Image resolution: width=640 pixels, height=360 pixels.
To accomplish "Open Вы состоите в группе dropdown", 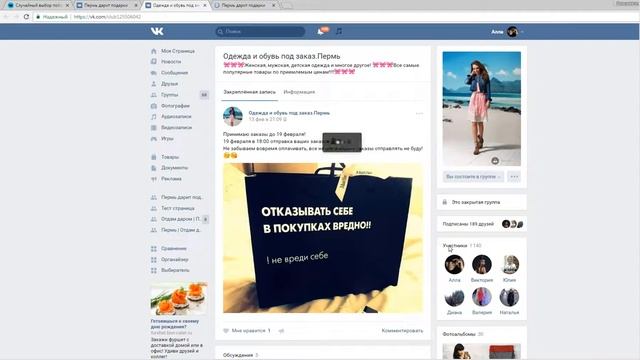I will tap(473, 177).
